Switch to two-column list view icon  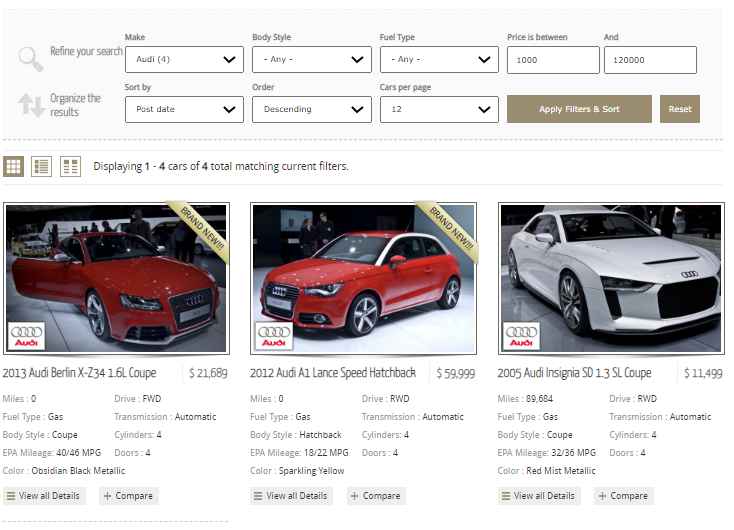pyautogui.click(x=70, y=166)
